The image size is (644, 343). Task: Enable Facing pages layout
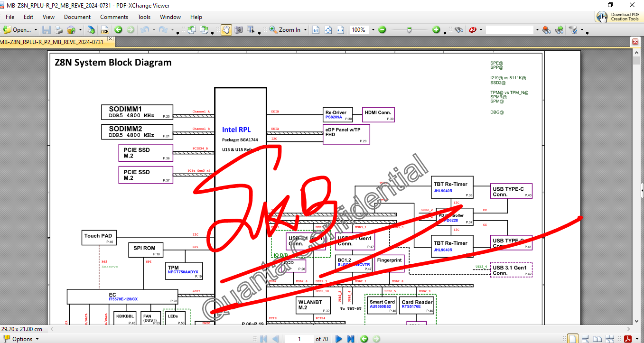point(598,339)
